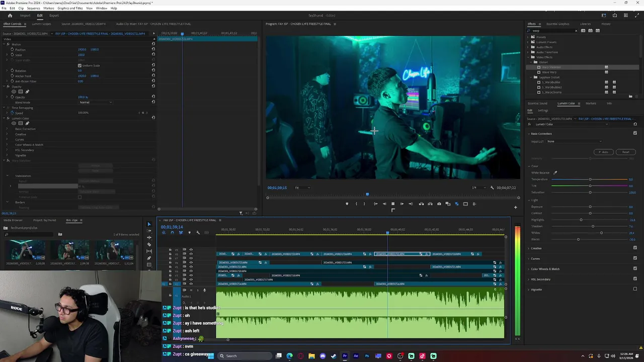Select the Razor tool
Screen dimensions: 644x362
(x=149, y=244)
